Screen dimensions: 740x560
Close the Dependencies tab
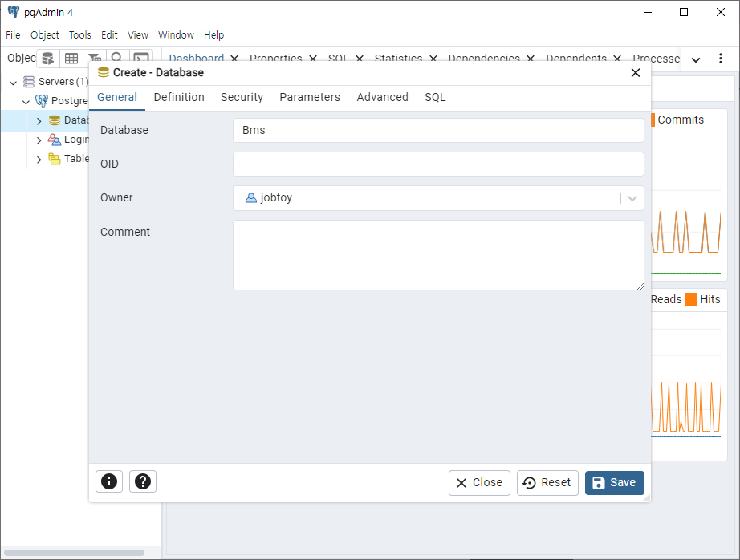pos(530,58)
